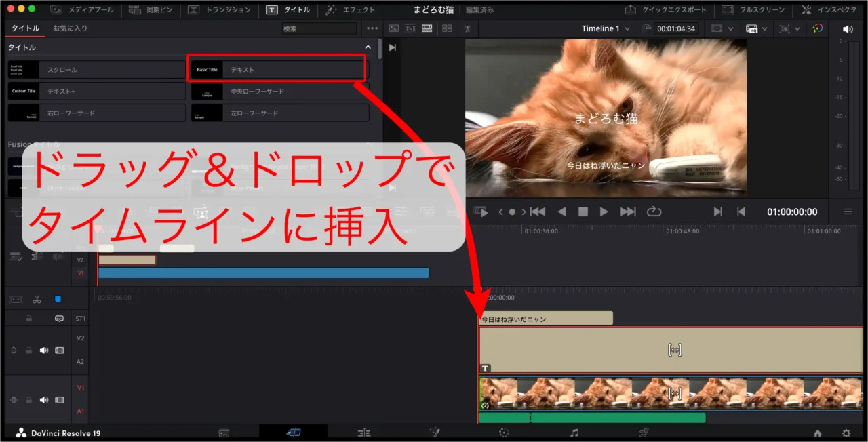Image resolution: width=868 pixels, height=442 pixels.
Task: Collapse the タイトル section
Action: [368, 47]
